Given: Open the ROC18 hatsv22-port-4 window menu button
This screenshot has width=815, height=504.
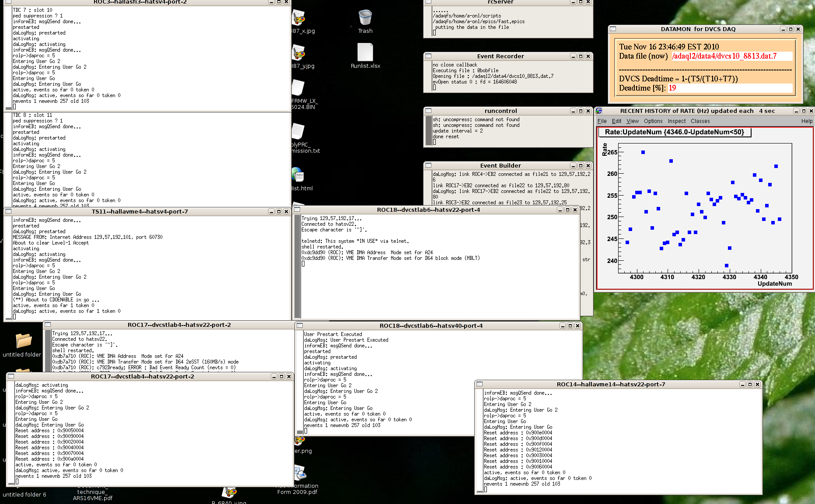Looking at the screenshot, I should coord(297,210).
